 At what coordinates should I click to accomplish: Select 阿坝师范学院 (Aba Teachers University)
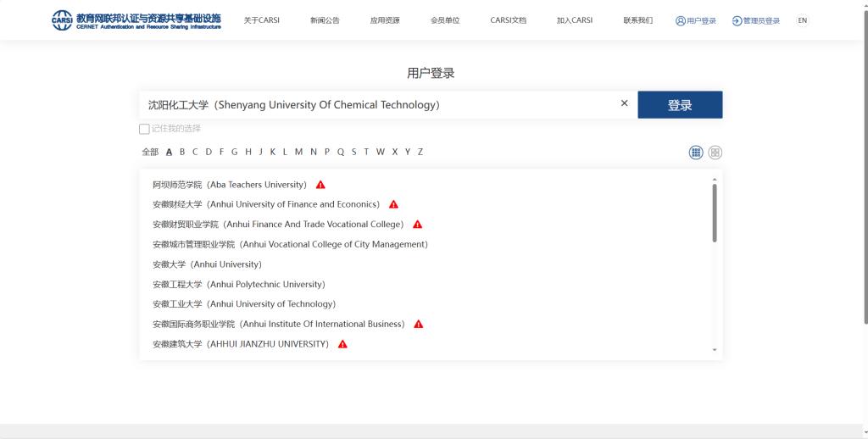tap(230, 185)
